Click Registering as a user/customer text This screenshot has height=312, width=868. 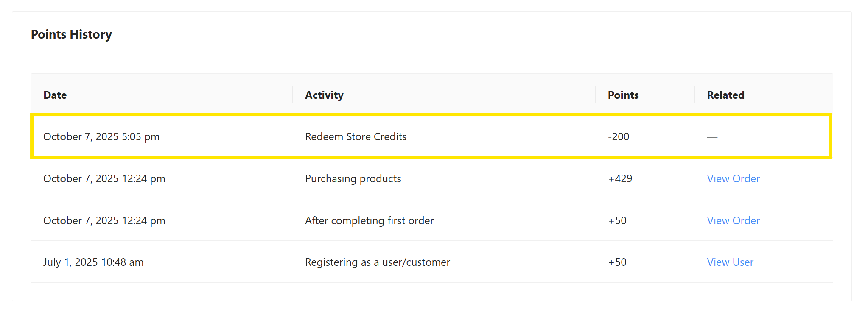tap(377, 262)
